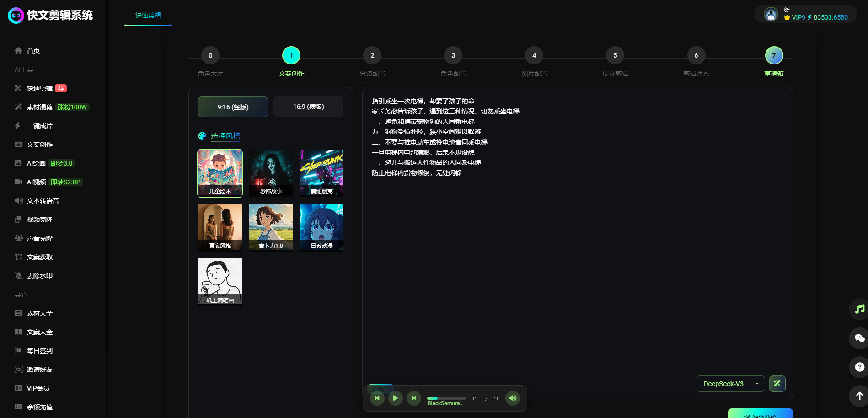Play the BlackSamurai music track

(395, 398)
